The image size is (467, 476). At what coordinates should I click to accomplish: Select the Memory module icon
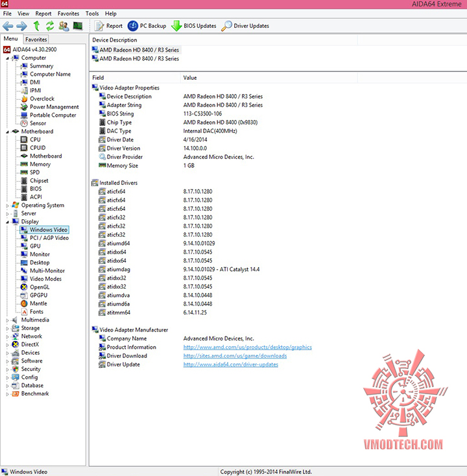[x=24, y=164]
